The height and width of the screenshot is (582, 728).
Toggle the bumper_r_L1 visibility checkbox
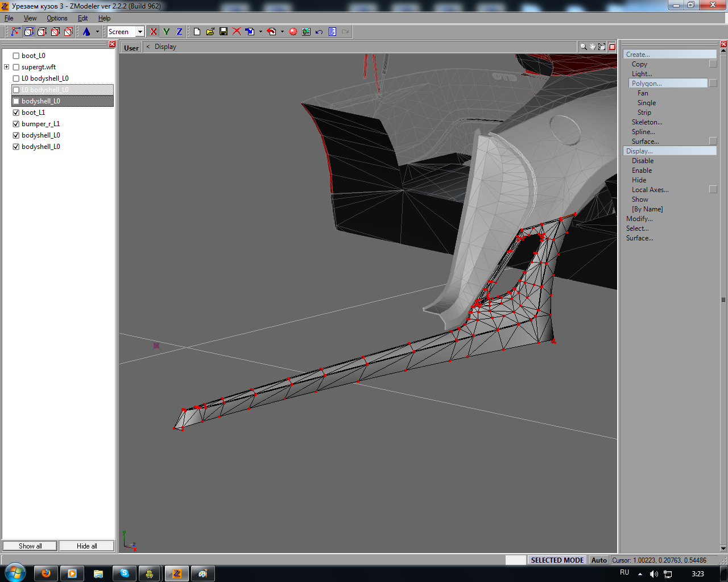(16, 124)
